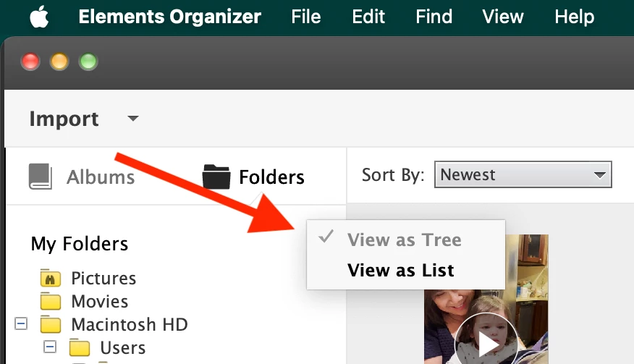The width and height of the screenshot is (634, 364).
Task: Open the Import dropdown arrow
Action: [x=133, y=119]
